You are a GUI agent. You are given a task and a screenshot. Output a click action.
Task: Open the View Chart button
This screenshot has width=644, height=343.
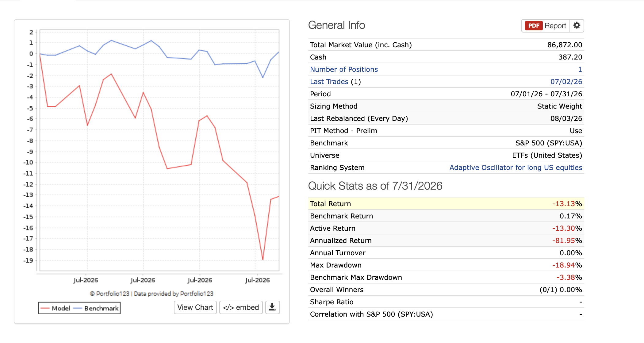point(195,307)
